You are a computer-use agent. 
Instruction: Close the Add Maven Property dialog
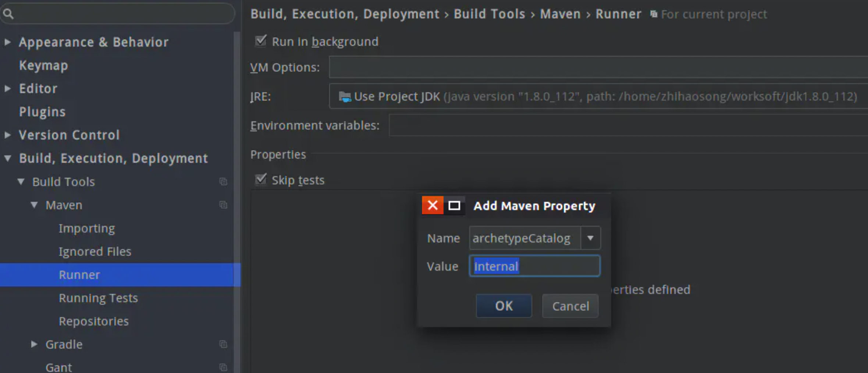pos(433,205)
